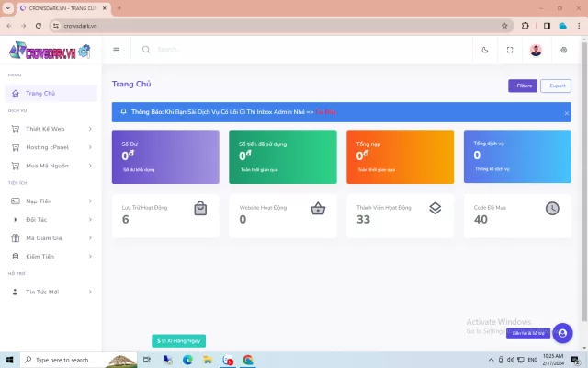This screenshot has width=588, height=368.
Task: Open the user avatar menu
Action: click(536, 50)
